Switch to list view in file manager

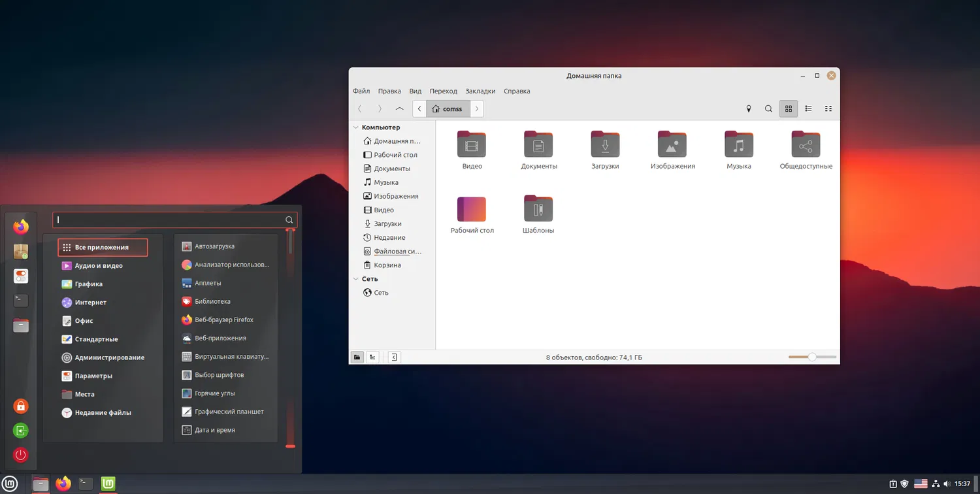[808, 108]
